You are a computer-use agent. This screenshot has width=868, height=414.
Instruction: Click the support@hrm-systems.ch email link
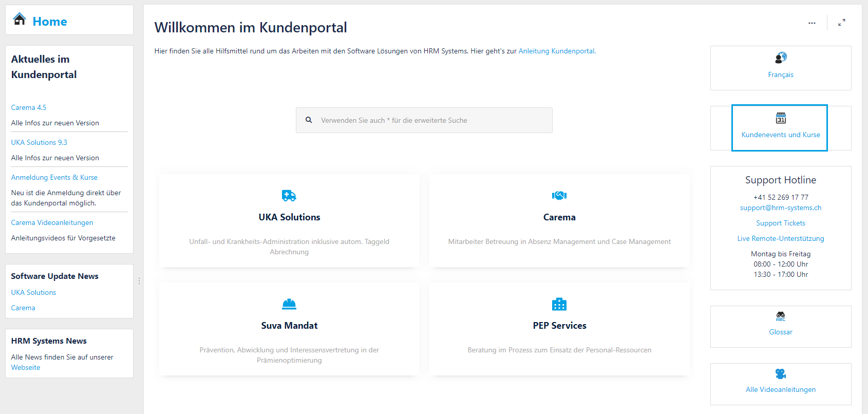(x=781, y=208)
